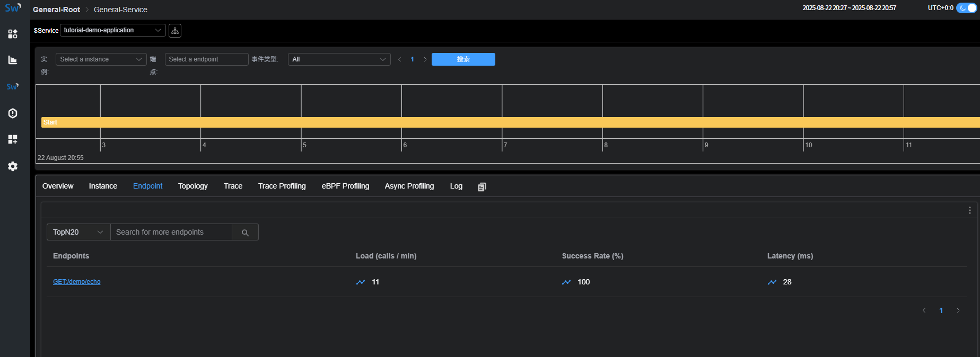
Task: Open the GET:/demo/echo endpoint link
Action: coord(77,282)
